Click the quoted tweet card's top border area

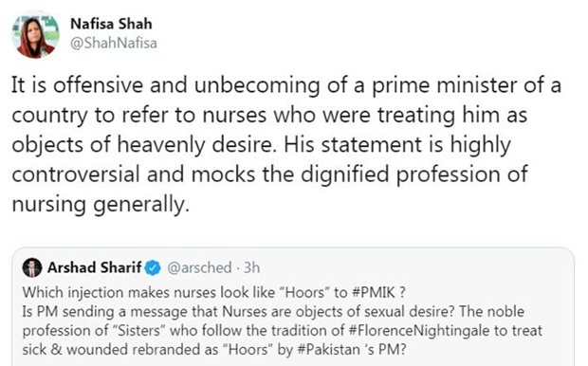[292, 248]
